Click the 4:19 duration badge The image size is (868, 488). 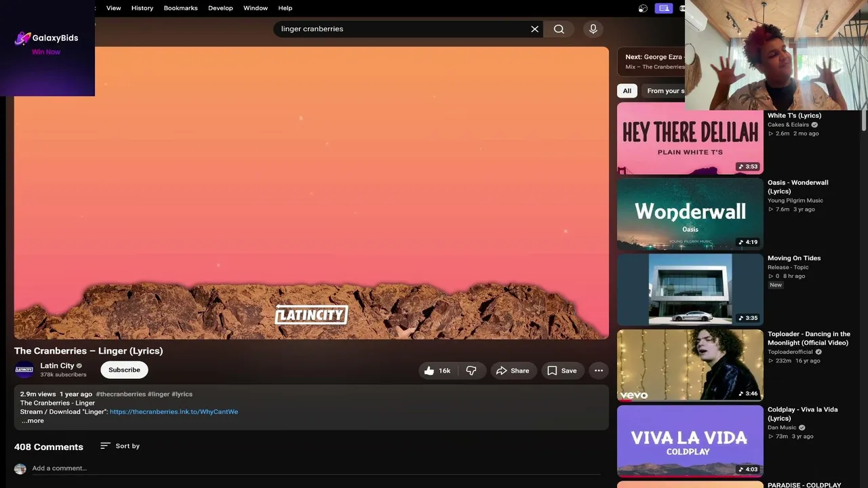coord(748,242)
